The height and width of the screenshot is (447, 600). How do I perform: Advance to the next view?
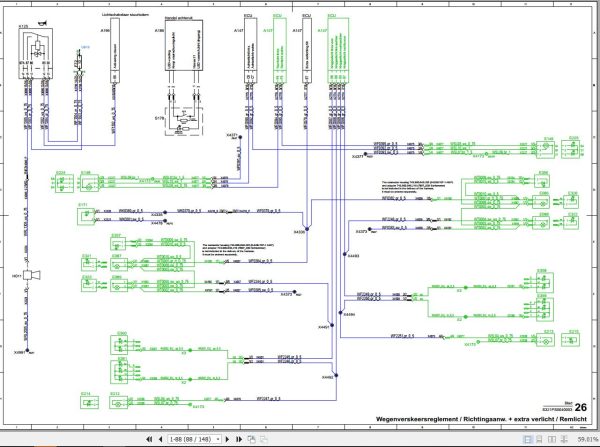[264, 439]
